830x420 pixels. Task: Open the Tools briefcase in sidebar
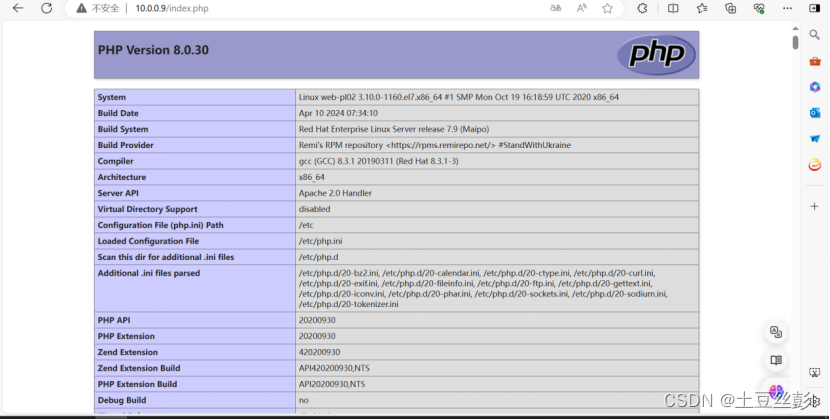[815, 61]
